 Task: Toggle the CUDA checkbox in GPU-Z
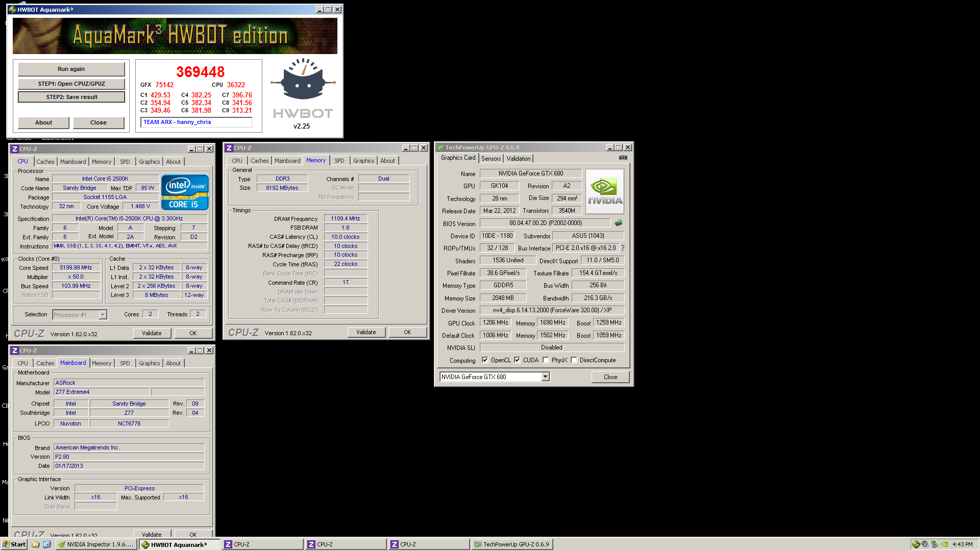click(517, 360)
